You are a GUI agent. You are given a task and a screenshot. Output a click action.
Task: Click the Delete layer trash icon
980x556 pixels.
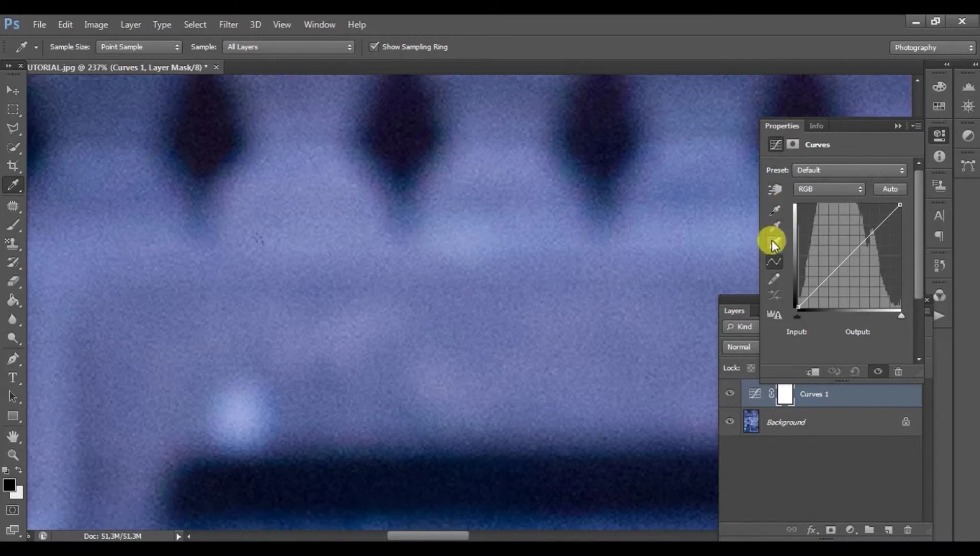point(908,530)
